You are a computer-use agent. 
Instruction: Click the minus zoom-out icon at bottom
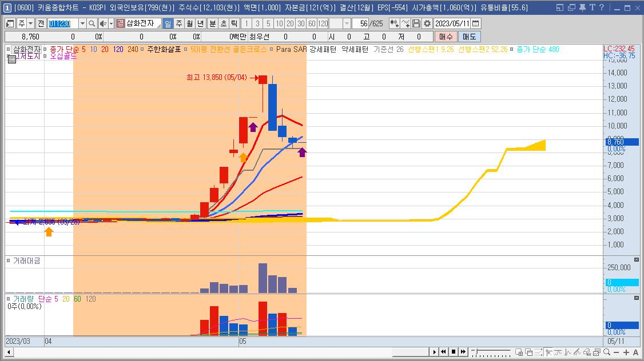click(x=616, y=352)
